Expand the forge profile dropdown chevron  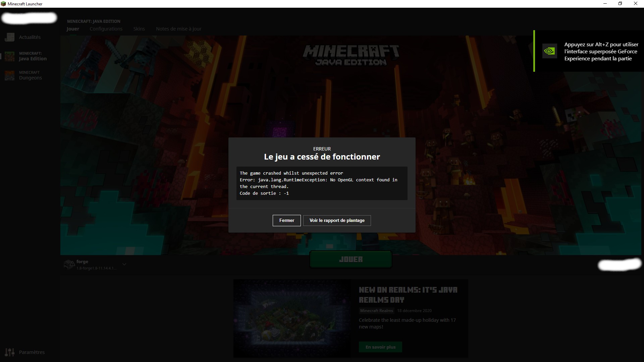pos(124,264)
